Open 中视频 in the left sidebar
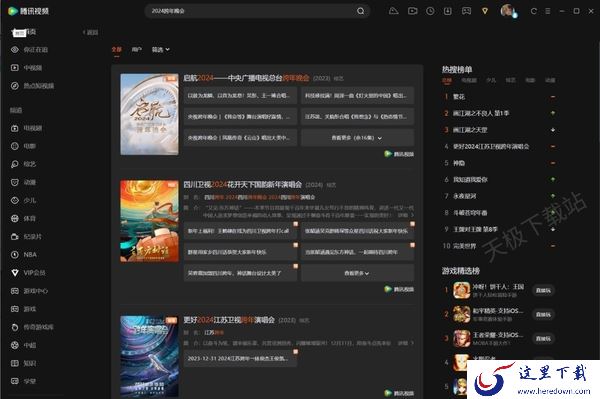600x399 pixels. click(26, 68)
